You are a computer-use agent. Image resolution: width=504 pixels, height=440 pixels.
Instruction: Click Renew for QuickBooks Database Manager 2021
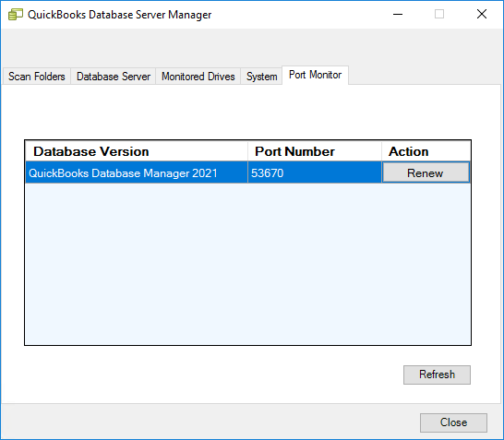[426, 172]
